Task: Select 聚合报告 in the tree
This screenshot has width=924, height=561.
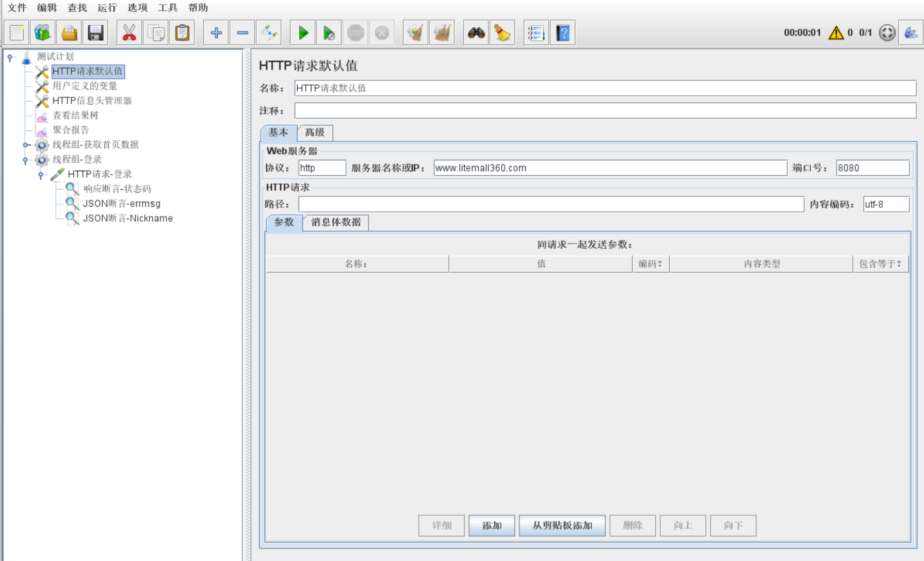Action: pyautogui.click(x=71, y=130)
